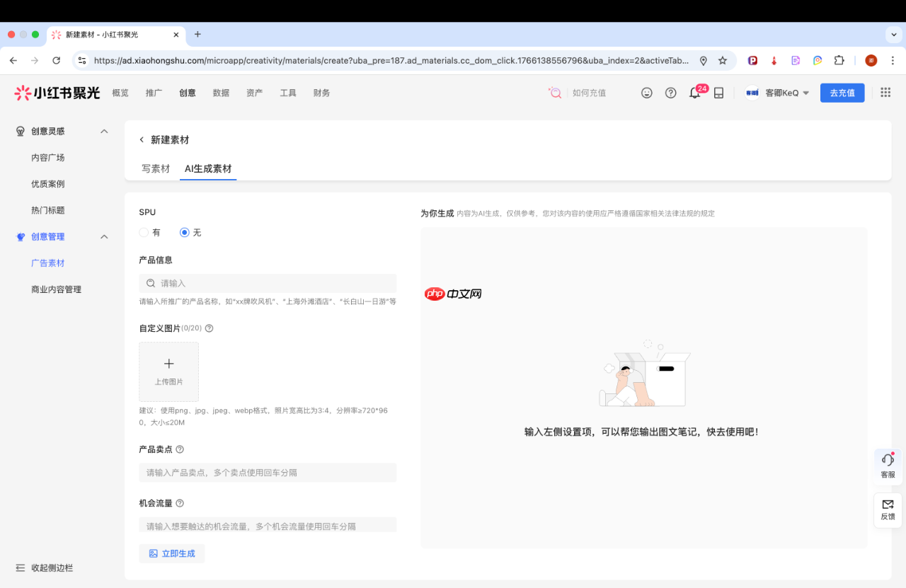Open the browser tab search dropdown arrow

coord(893,35)
